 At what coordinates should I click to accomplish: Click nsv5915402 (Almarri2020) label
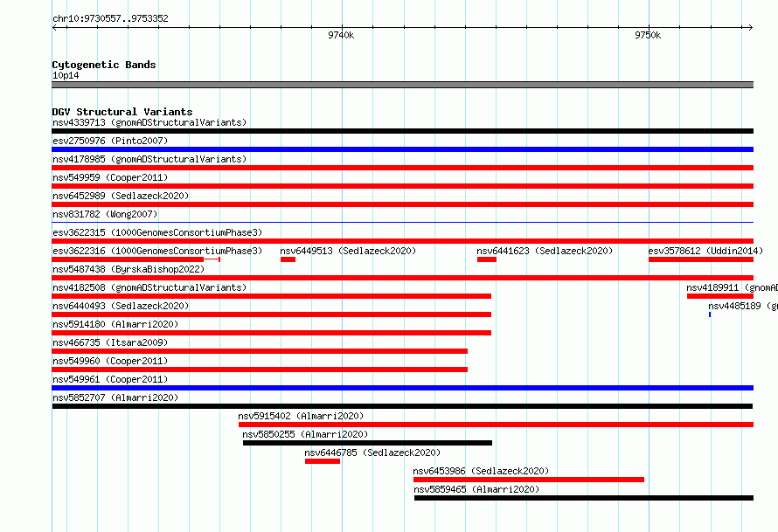pos(301,416)
